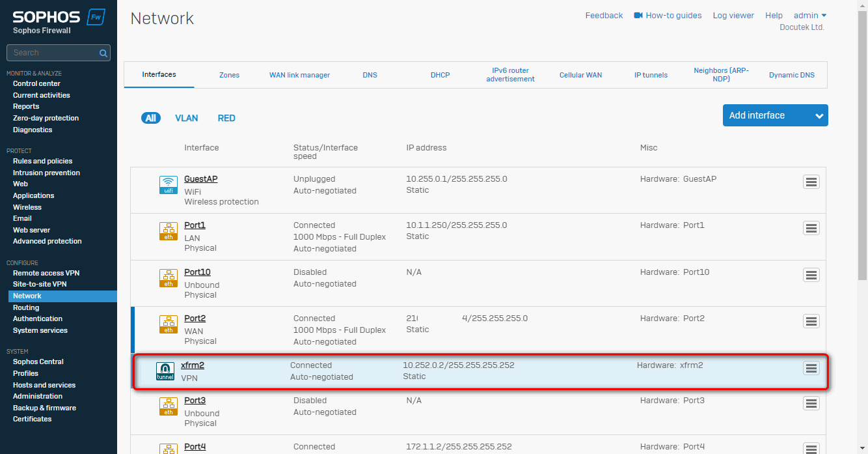Switch to the Zones tab

click(229, 75)
